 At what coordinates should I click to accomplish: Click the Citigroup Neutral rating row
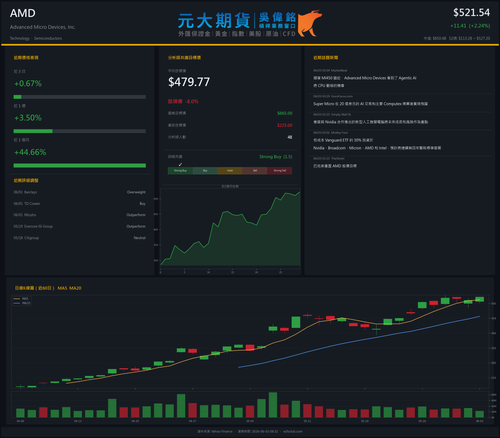coord(80,238)
